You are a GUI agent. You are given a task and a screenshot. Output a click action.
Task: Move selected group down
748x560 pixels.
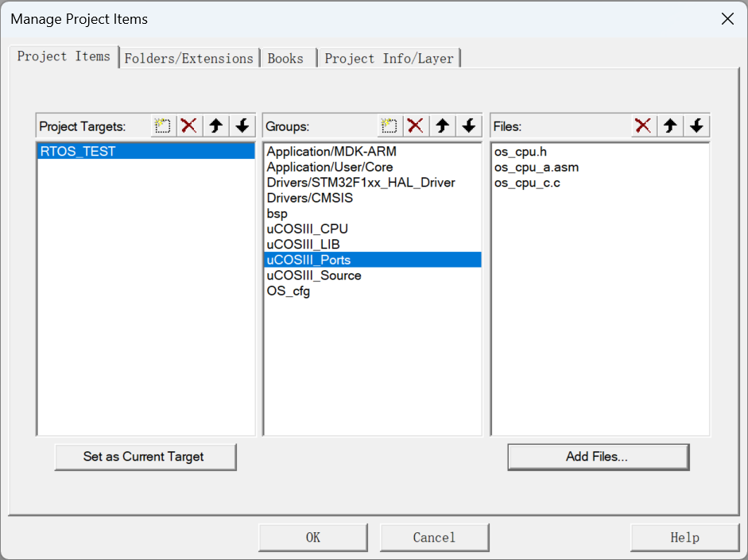[469, 126]
